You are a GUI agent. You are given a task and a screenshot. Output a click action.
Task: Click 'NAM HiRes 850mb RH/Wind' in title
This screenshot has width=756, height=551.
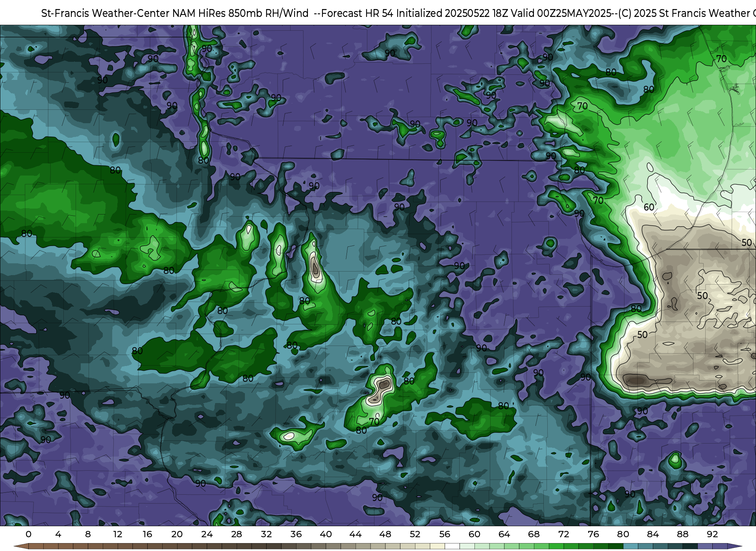240,13
